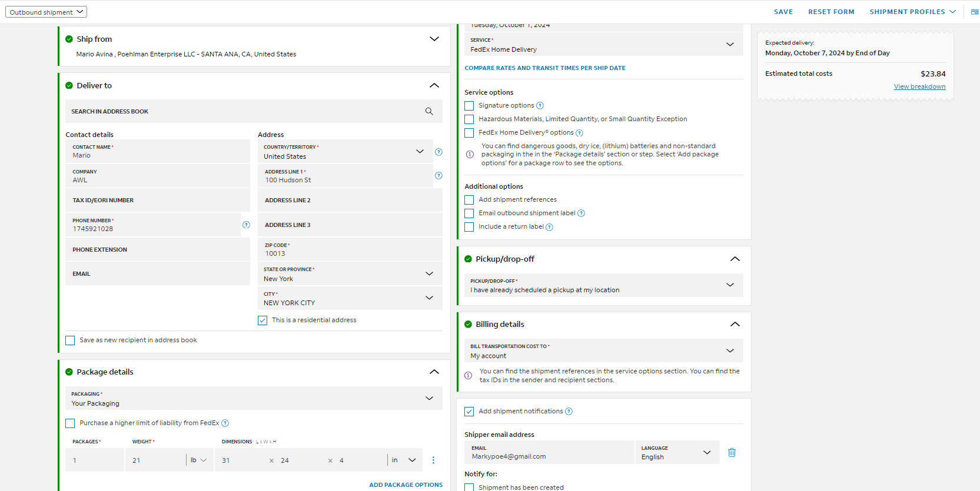Click the search magnifier in address book
The image size is (980, 491).
(x=429, y=111)
